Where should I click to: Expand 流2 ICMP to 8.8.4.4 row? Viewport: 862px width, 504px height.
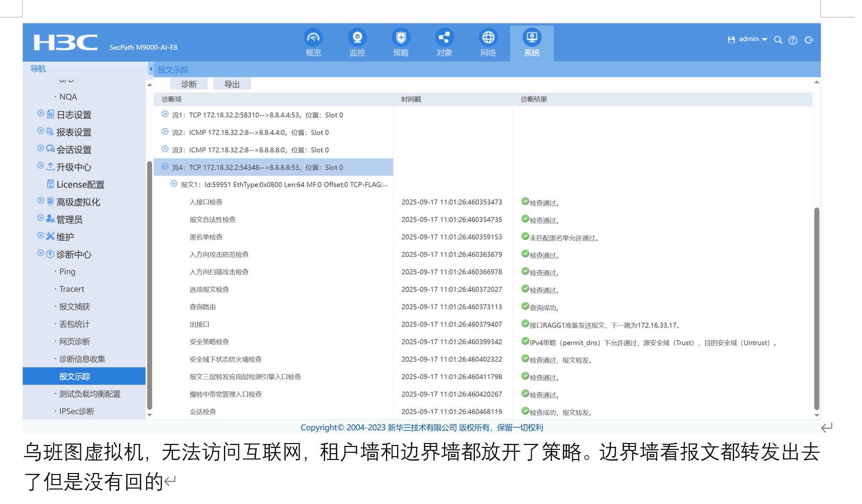[x=165, y=132]
